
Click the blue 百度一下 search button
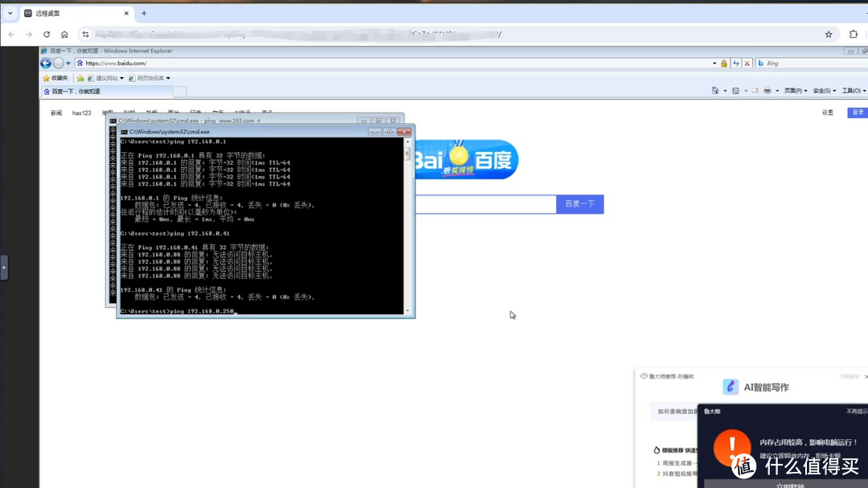pyautogui.click(x=579, y=204)
